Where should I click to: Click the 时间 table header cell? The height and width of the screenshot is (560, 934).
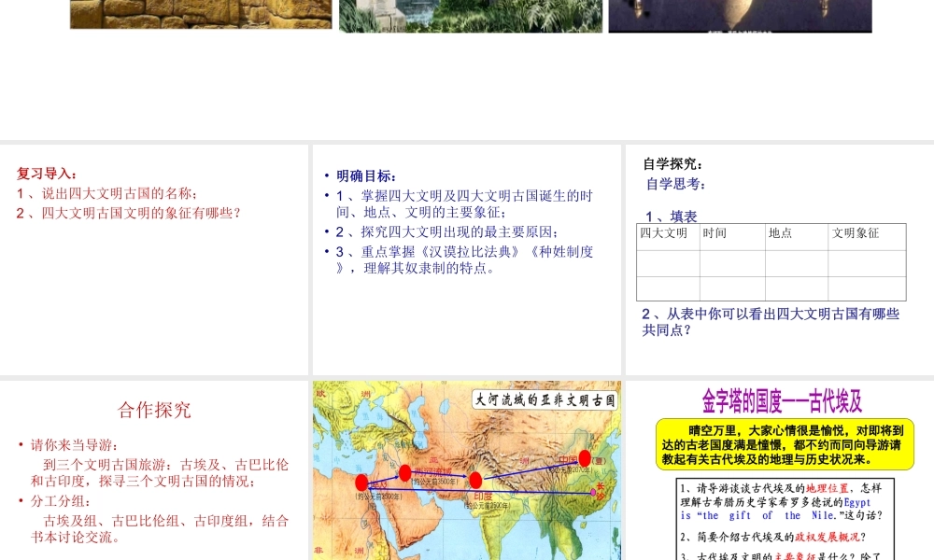715,233
